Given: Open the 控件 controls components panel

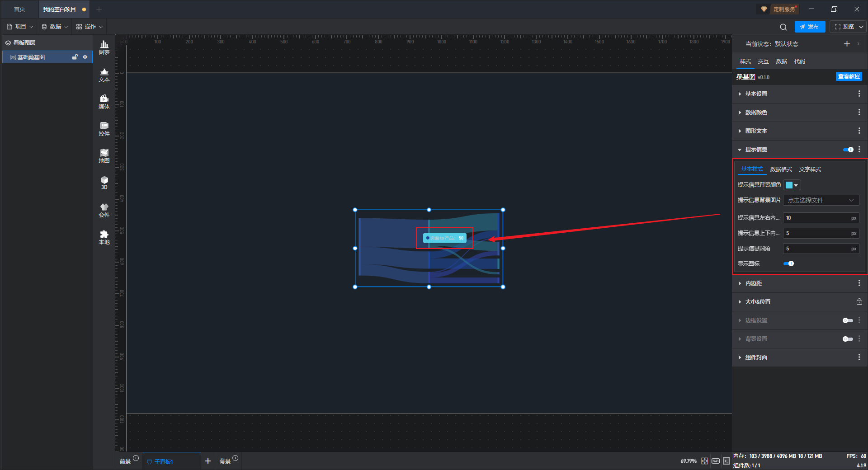Looking at the screenshot, I should coord(104,129).
